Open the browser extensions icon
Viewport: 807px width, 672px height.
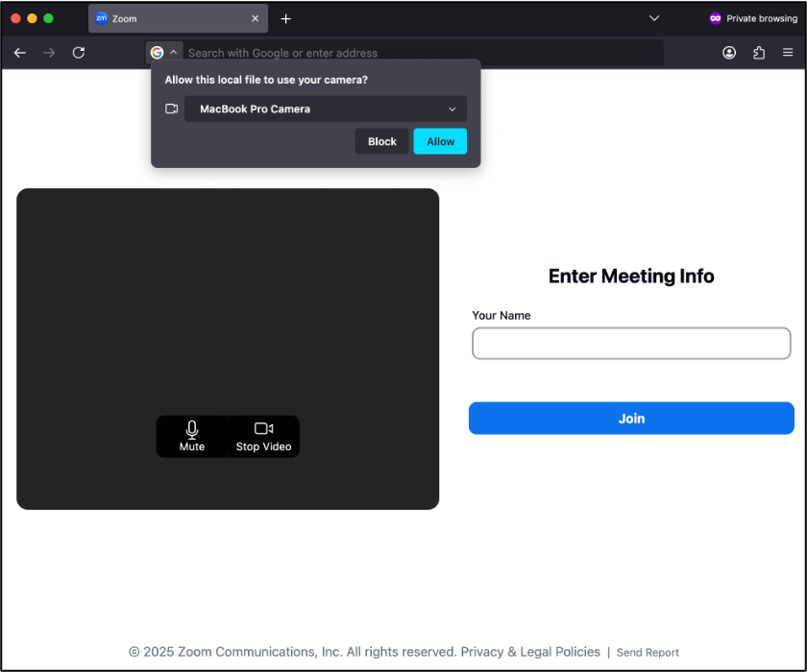point(759,53)
